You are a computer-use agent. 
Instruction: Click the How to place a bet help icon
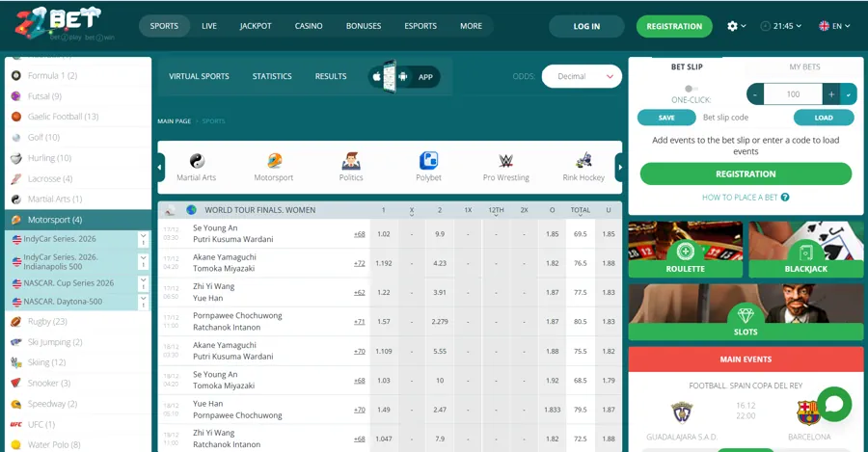(785, 197)
